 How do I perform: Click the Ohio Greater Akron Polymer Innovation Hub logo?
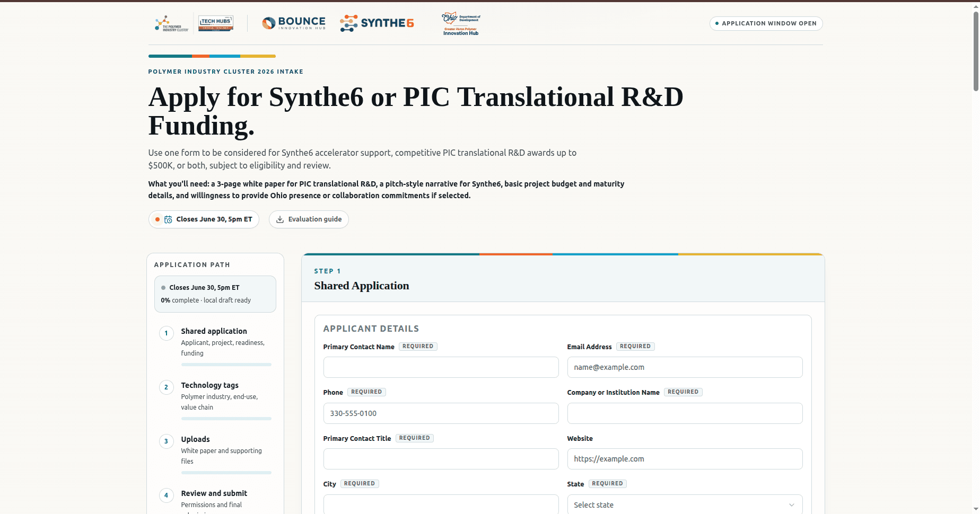[461, 24]
